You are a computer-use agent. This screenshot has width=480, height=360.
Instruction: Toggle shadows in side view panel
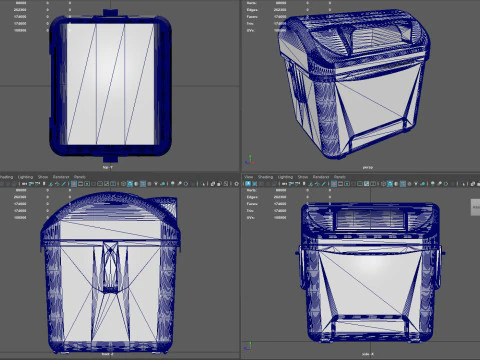(422, 184)
